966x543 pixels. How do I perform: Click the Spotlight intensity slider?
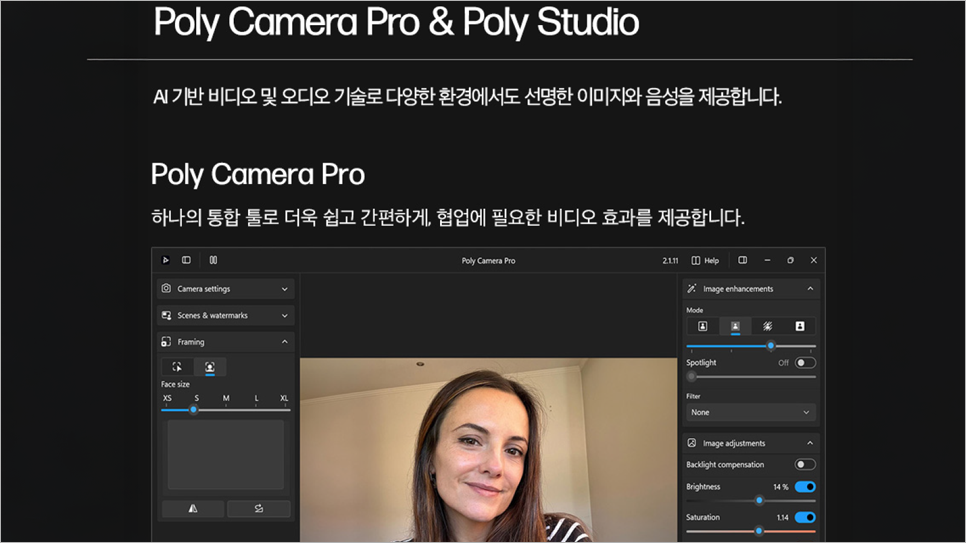[751, 377]
